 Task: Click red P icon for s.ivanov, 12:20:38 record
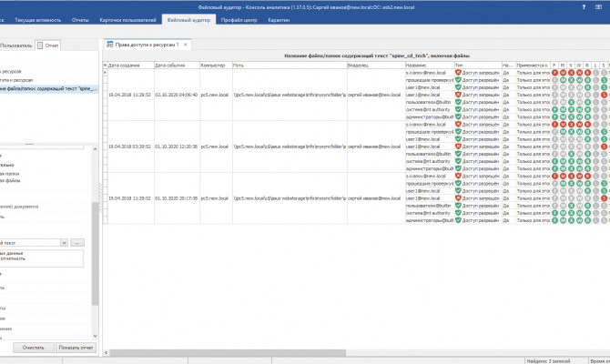pos(554,125)
